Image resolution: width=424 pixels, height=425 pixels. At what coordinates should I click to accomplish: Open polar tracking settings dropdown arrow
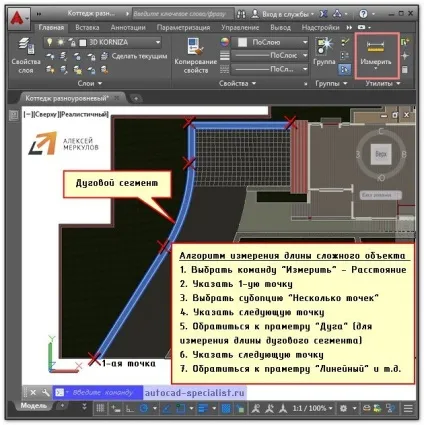155,408
